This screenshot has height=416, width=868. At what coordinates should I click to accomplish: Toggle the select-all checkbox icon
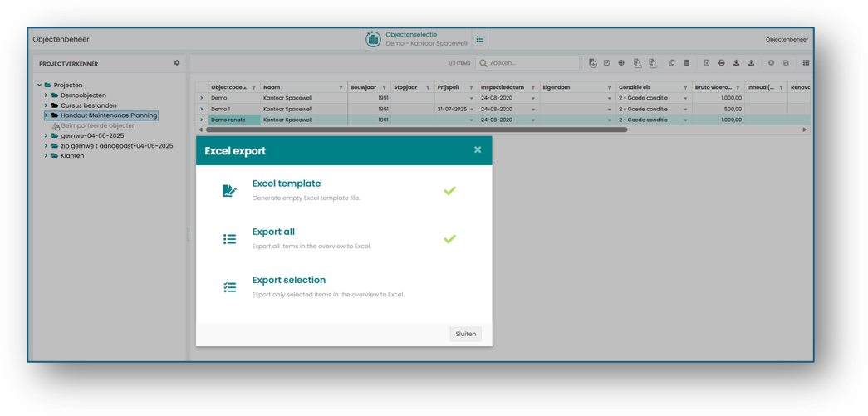pos(606,63)
